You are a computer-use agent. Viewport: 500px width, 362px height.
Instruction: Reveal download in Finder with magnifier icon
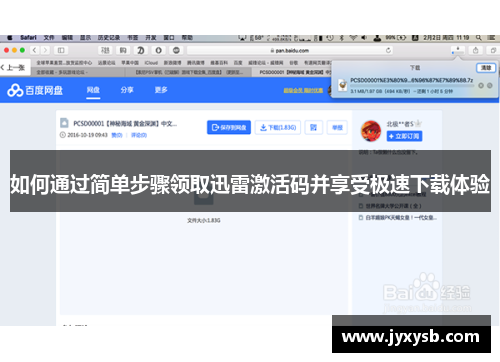[x=490, y=86]
